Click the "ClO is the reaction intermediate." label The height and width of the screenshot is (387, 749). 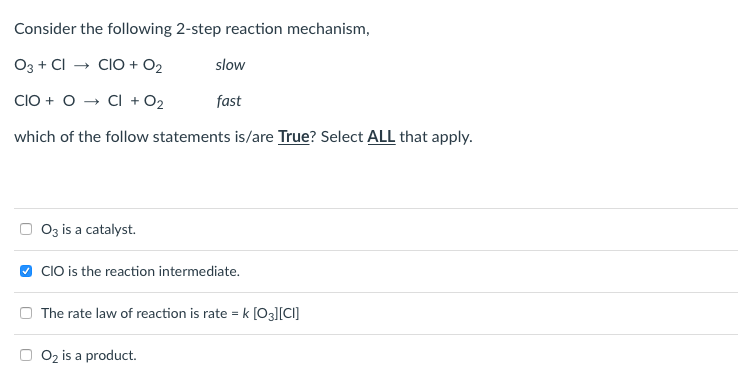(140, 271)
